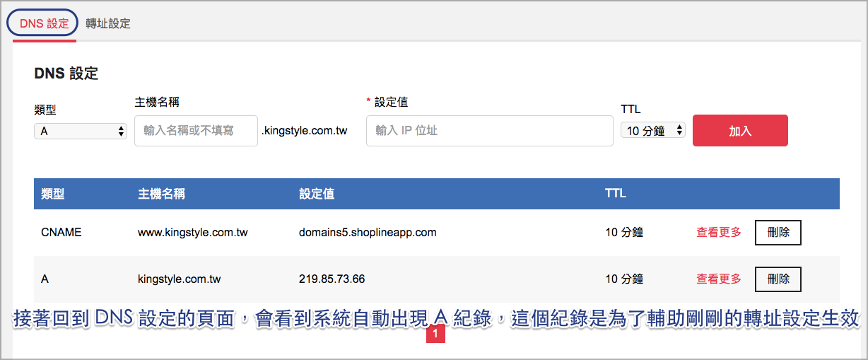Click the TTL column header in table
Viewport: 868px width, 360px height.
coord(616,194)
